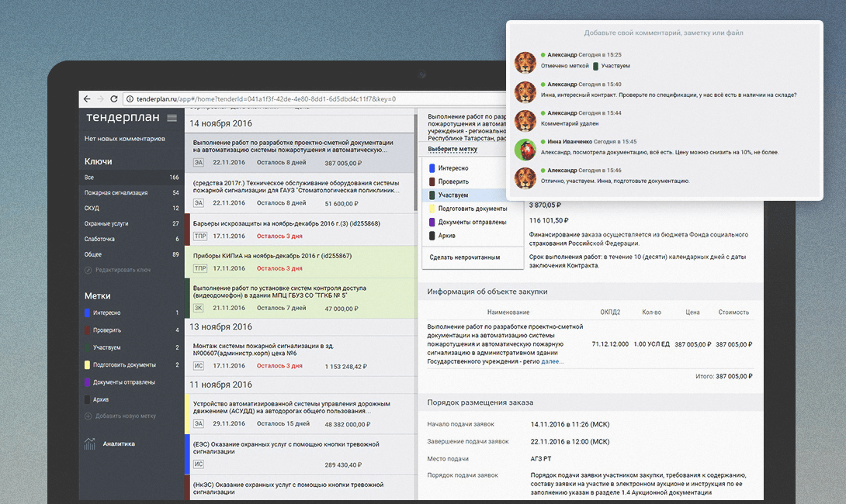Screen dimensions: 846x504
Task: Click yellow swatch of sidebar 'Подготовить документы'
Action: click(87, 365)
